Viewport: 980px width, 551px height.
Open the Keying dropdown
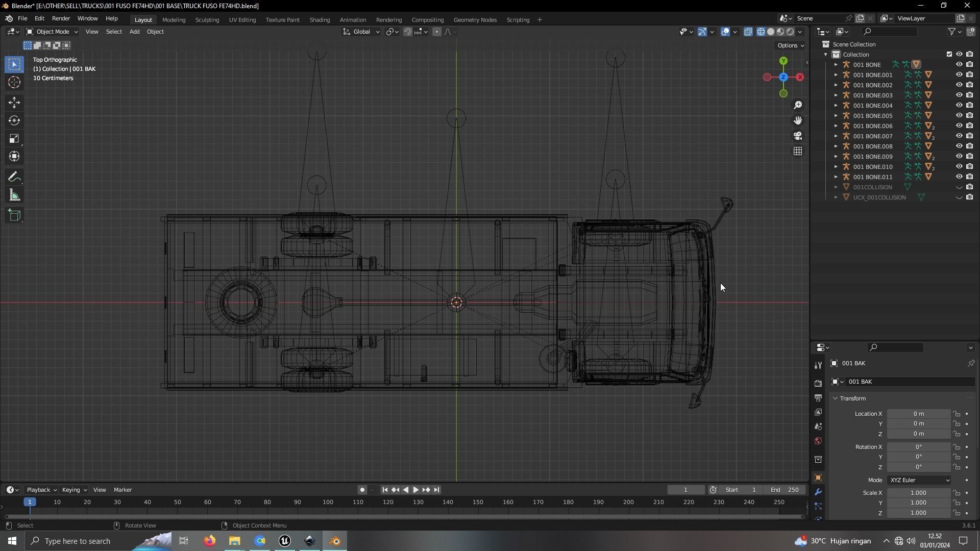tap(74, 490)
